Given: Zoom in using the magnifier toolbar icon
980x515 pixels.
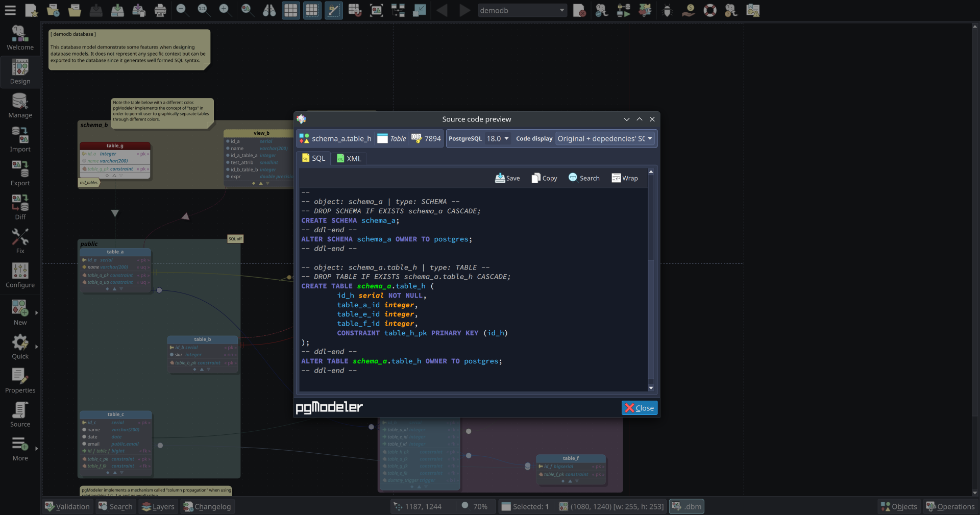Looking at the screenshot, I should (x=225, y=10).
